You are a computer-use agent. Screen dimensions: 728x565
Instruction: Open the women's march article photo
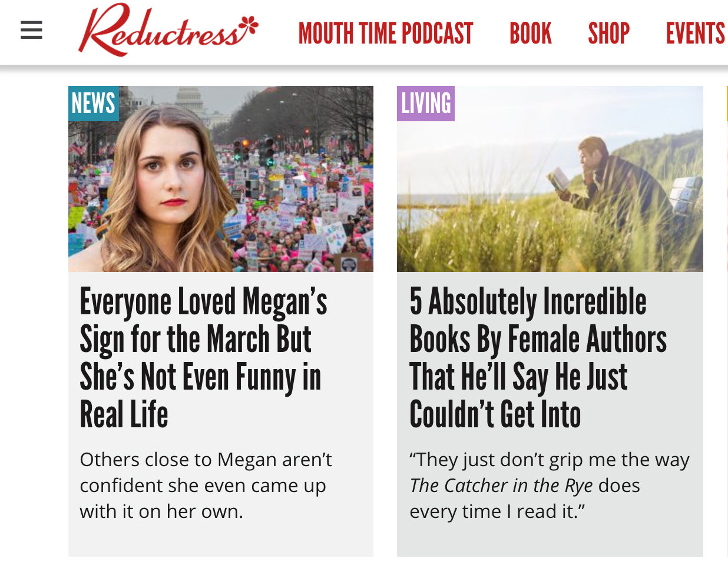[221, 179]
